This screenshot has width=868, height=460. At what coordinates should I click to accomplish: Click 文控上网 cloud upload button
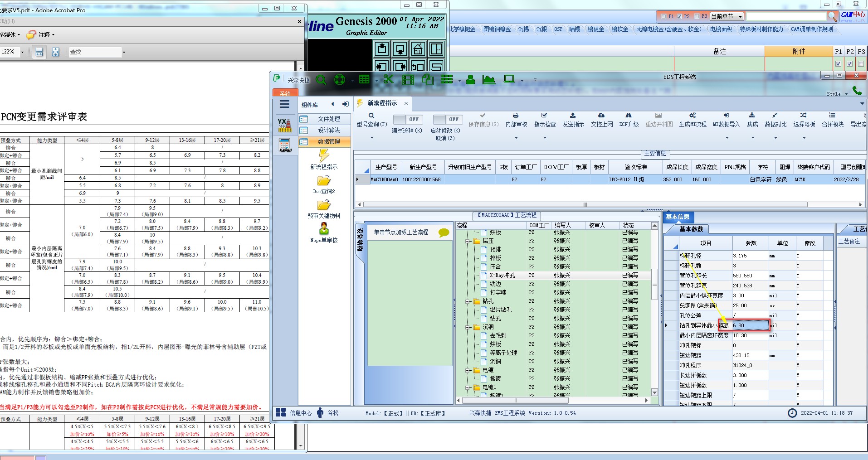point(602,120)
